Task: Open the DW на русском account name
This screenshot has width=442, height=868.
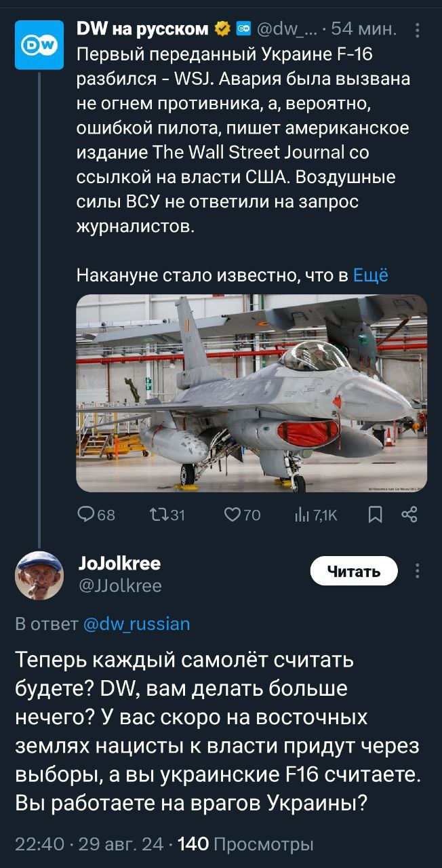Action: pyautogui.click(x=144, y=29)
